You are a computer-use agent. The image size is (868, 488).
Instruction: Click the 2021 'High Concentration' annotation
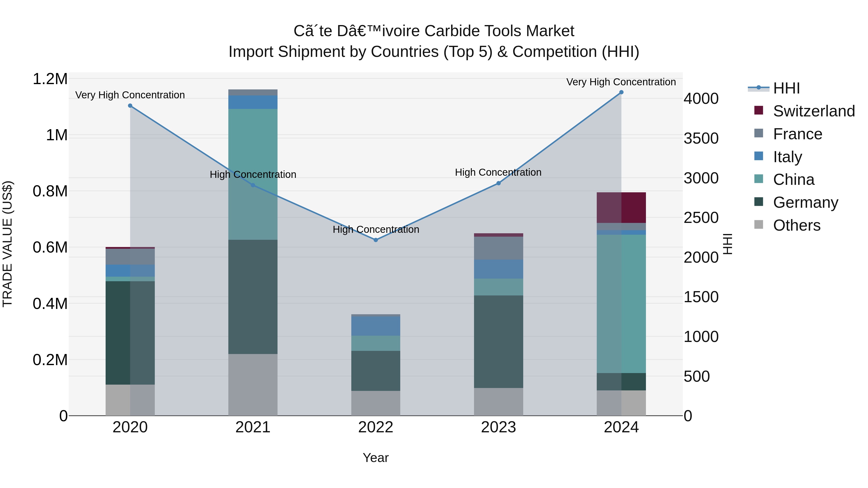click(x=253, y=174)
